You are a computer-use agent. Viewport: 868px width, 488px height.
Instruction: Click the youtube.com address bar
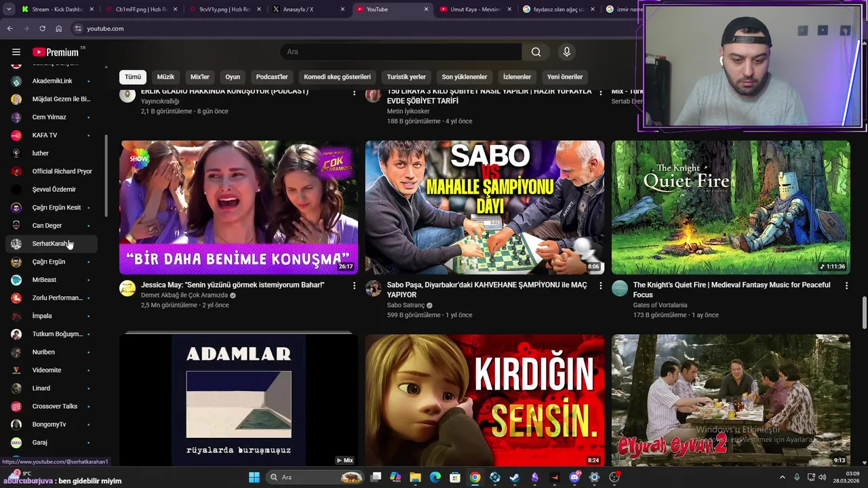pyautogui.click(x=353, y=28)
